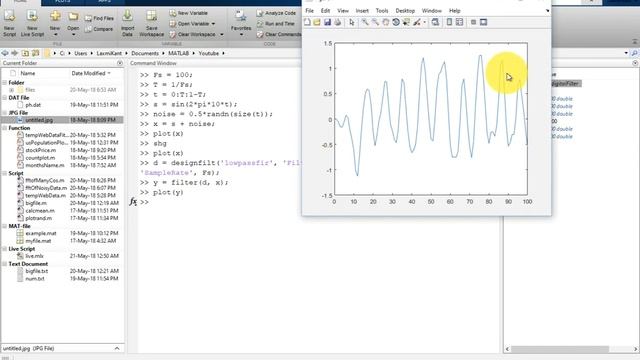Open the View menu in figure window
Viewport: 640px width, 360px height.
[343, 11]
